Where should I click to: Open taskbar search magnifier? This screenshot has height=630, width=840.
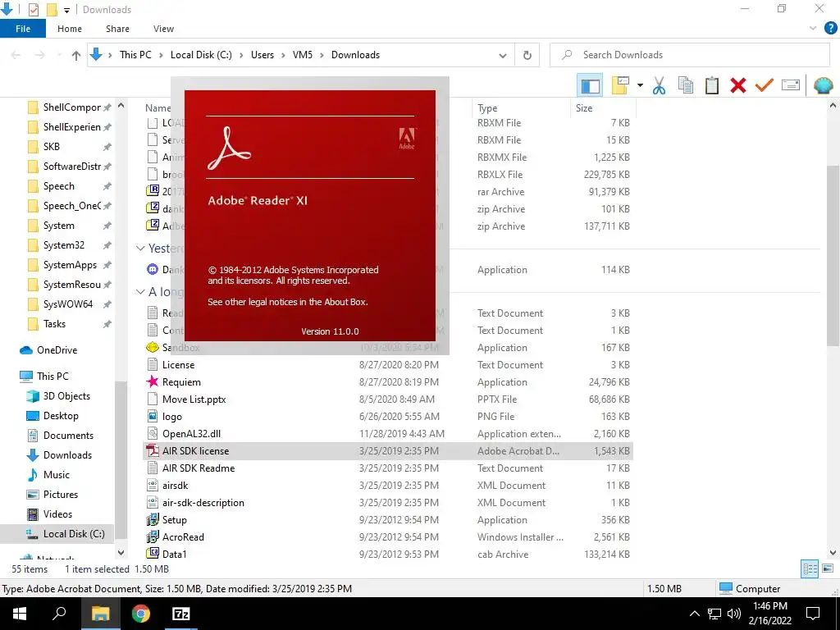click(x=59, y=614)
